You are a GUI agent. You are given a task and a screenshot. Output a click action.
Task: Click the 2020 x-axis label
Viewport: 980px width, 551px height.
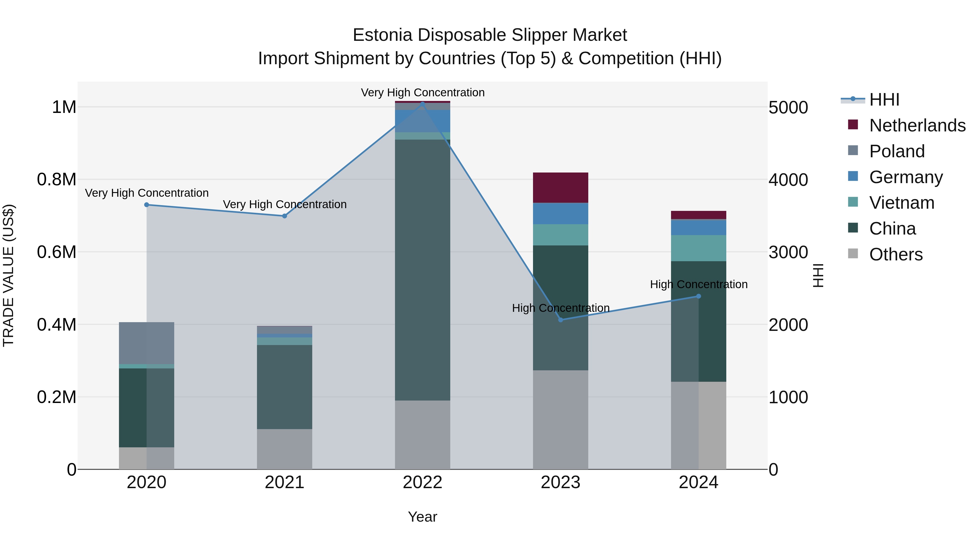[x=146, y=482]
